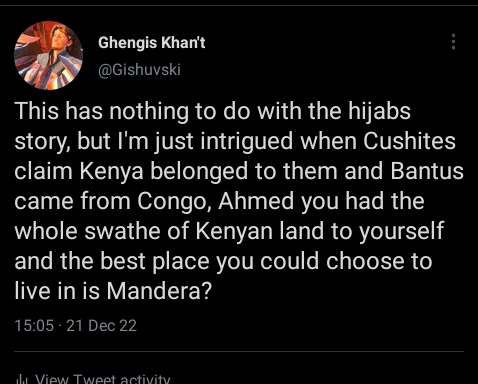Click the 15:05 timestamp
This screenshot has height=384, width=478.
pyautogui.click(x=34, y=326)
